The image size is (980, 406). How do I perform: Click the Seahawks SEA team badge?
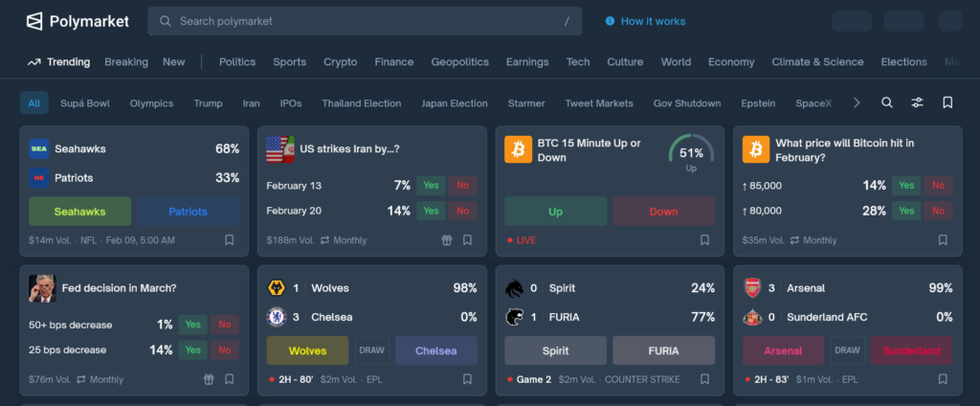coord(38,148)
